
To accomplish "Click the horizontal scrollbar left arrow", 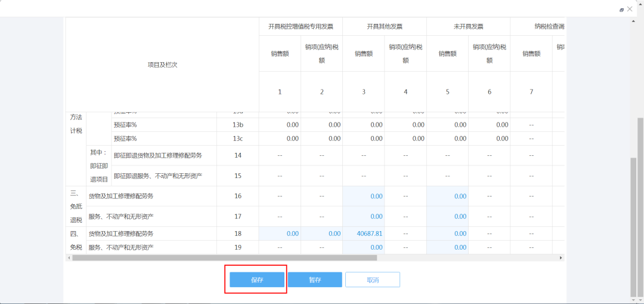I will pyautogui.click(x=69, y=257).
